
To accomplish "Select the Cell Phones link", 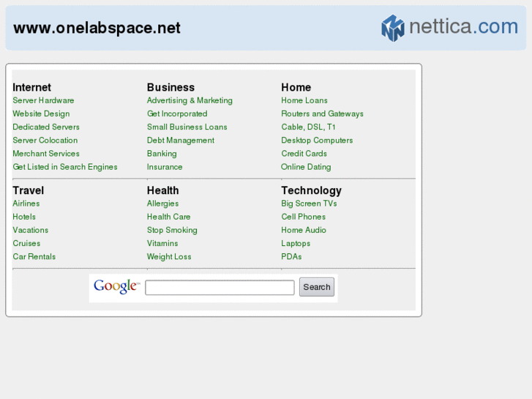I will (304, 217).
